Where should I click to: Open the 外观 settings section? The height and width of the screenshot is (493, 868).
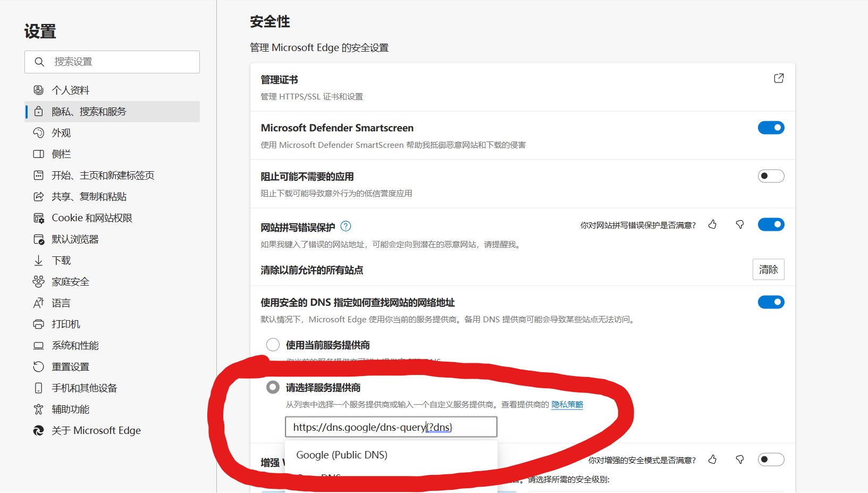pyautogui.click(x=112, y=132)
